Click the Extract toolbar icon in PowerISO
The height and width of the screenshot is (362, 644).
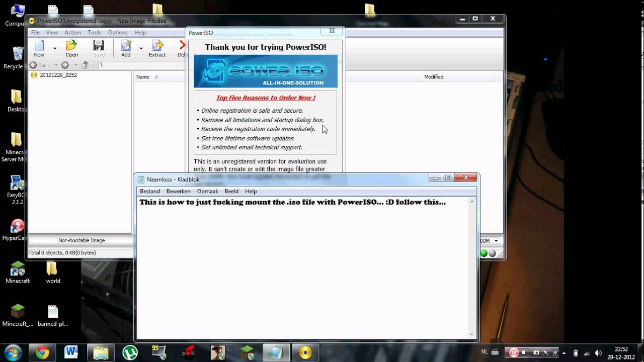point(157,46)
